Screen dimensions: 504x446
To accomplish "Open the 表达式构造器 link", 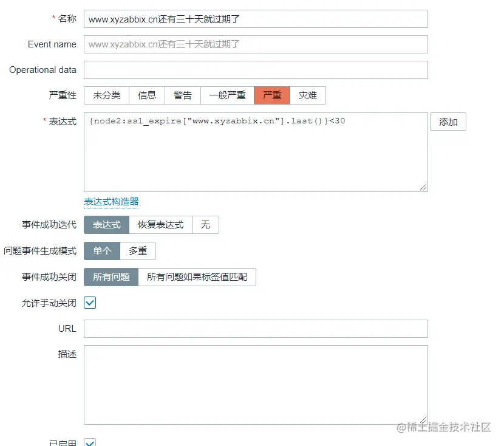I will pyautogui.click(x=111, y=202).
